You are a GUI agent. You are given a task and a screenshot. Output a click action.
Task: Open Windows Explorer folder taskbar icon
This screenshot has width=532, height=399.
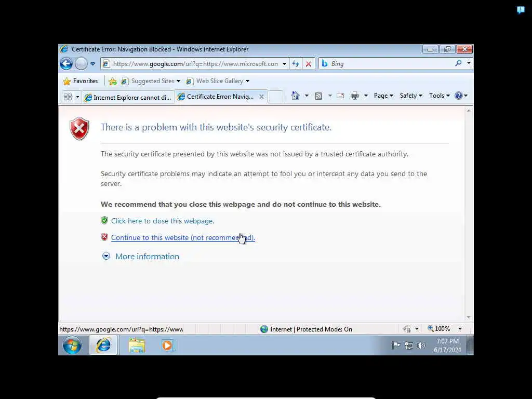point(137,345)
